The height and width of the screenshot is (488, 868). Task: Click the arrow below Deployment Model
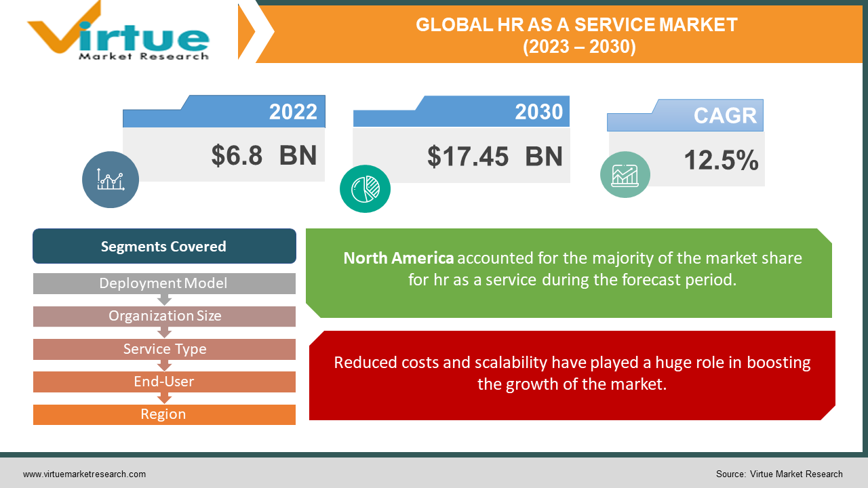pyautogui.click(x=164, y=300)
